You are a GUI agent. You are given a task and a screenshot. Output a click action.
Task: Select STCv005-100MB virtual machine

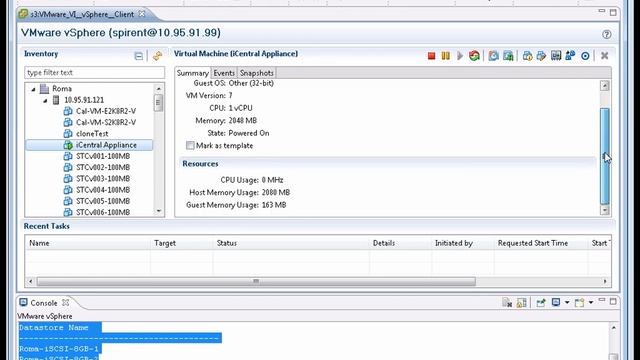[103, 201]
